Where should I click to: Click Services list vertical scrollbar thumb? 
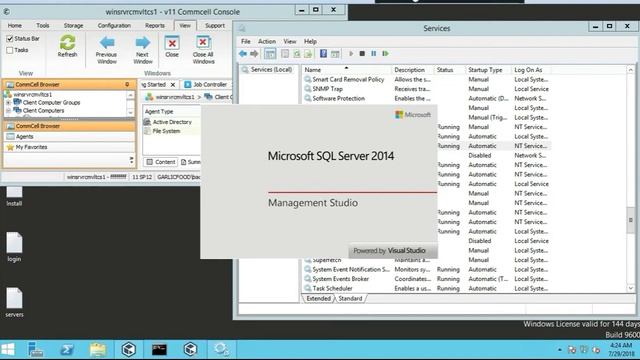(631, 220)
